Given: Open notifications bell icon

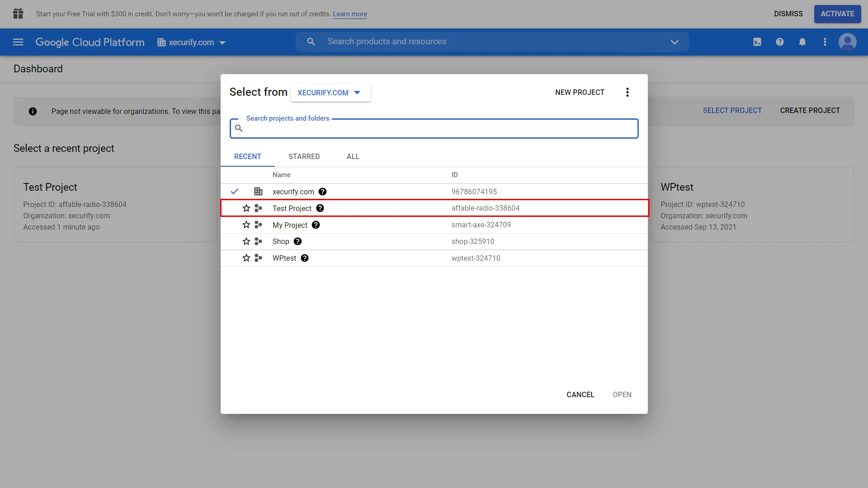Looking at the screenshot, I should (x=802, y=42).
